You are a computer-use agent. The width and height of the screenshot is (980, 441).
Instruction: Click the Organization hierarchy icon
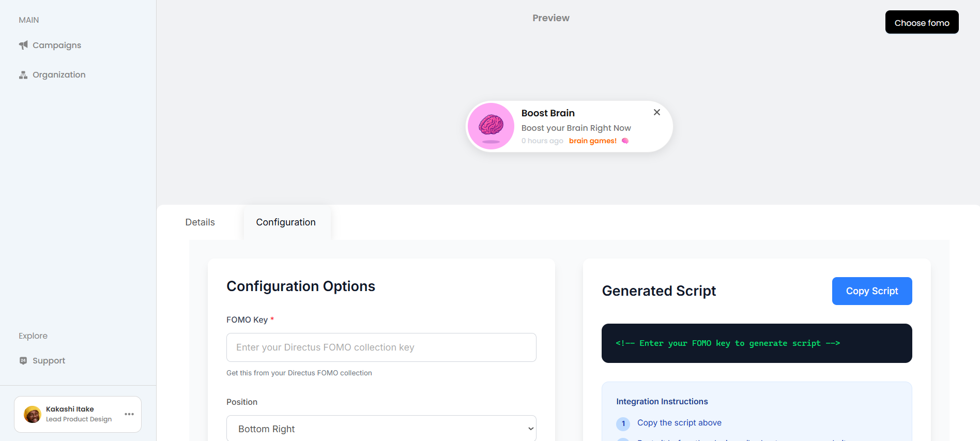23,75
